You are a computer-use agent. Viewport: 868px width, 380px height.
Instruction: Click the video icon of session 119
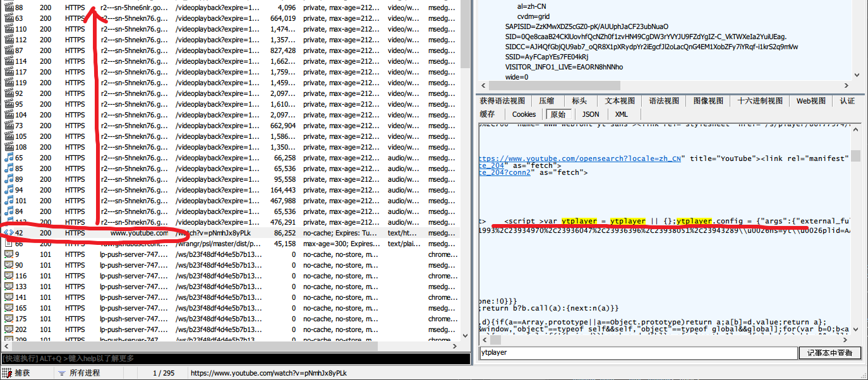(9, 83)
